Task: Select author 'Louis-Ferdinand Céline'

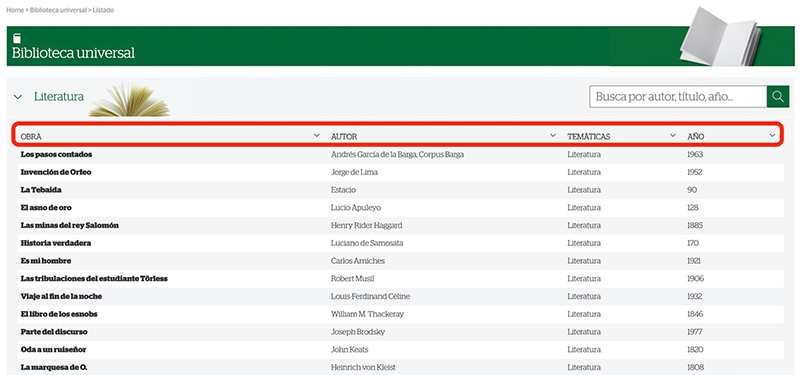Action: point(370,296)
